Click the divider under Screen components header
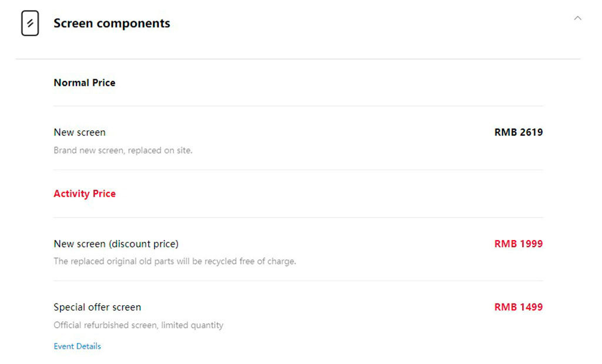Viewport: 602px width, 364px height. (x=298, y=59)
